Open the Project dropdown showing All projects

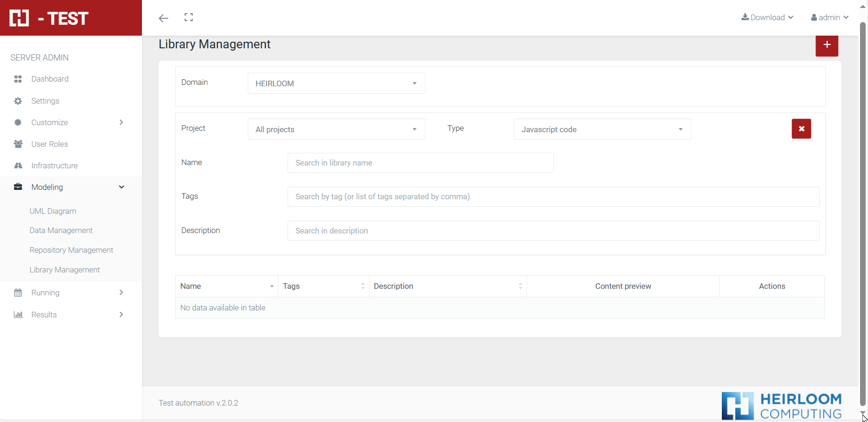[336, 129]
